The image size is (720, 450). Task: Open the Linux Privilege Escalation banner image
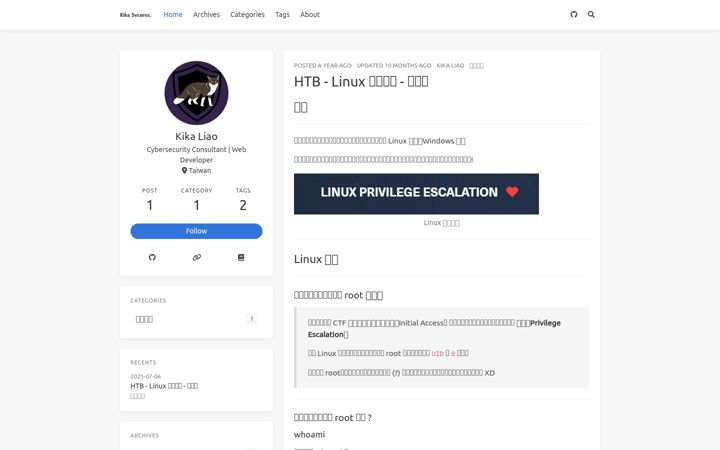416,194
